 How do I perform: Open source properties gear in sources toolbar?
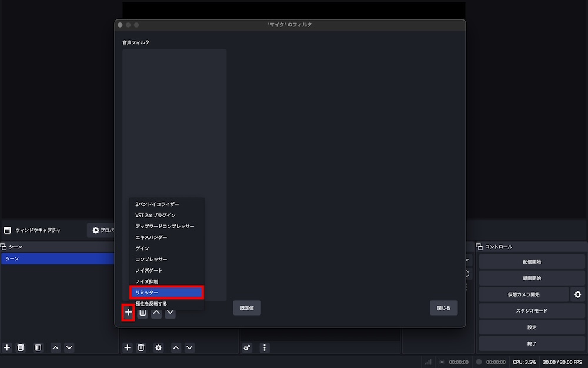159,347
